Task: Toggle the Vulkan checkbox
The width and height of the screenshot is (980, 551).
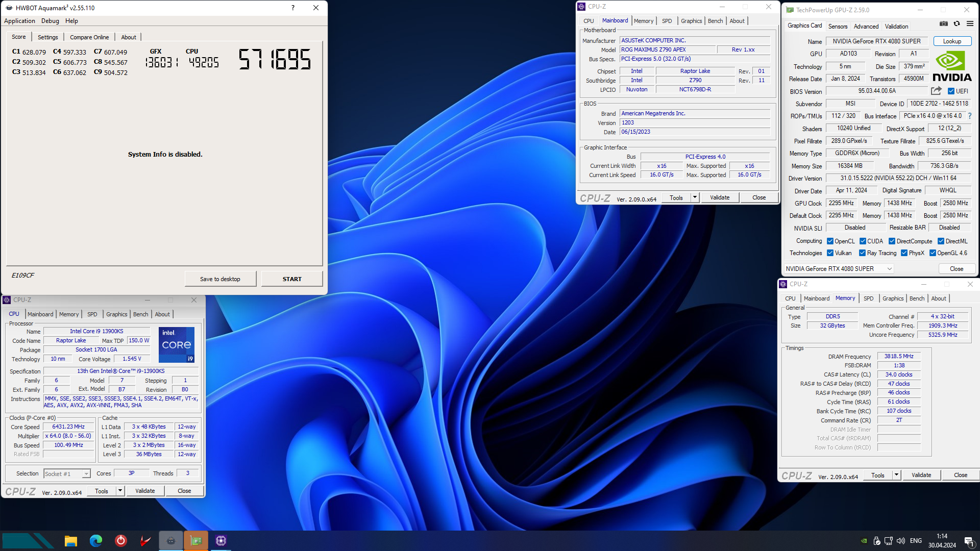Action: (830, 253)
